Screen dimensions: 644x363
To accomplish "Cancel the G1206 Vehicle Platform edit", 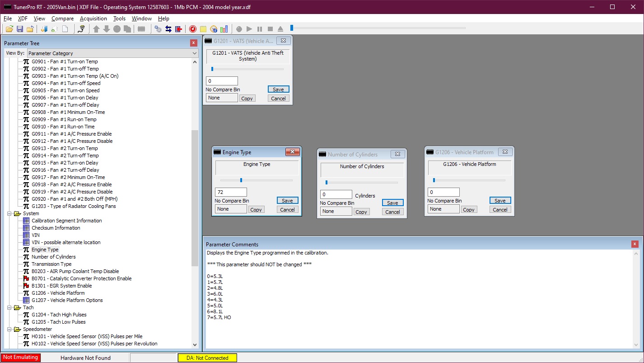I will (500, 210).
